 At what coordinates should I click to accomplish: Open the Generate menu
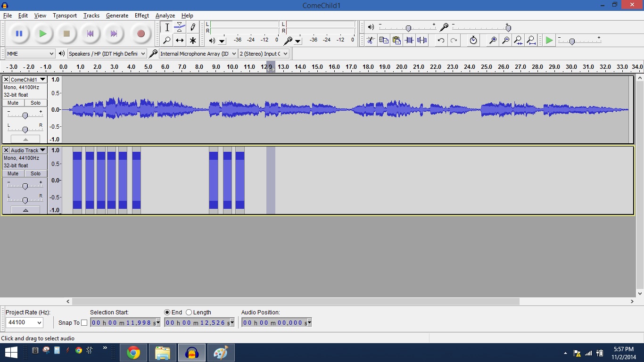(117, 16)
